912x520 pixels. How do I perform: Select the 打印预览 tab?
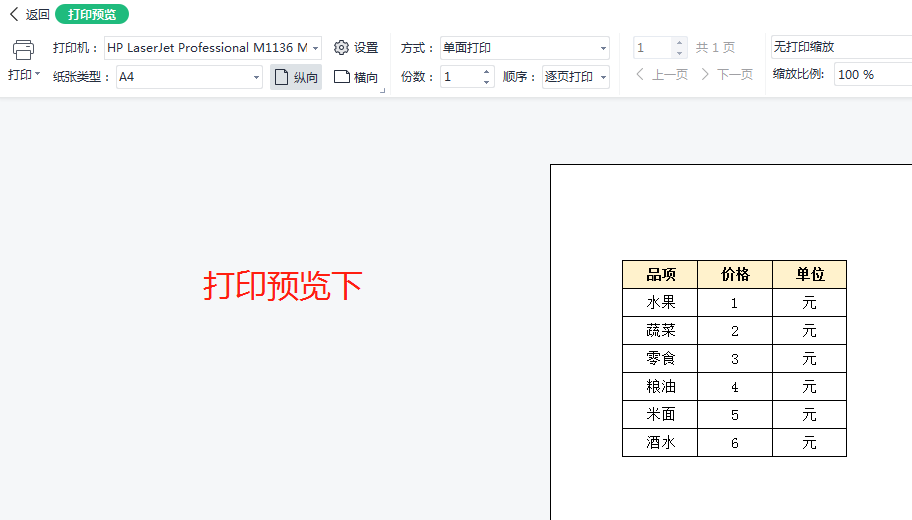92,15
